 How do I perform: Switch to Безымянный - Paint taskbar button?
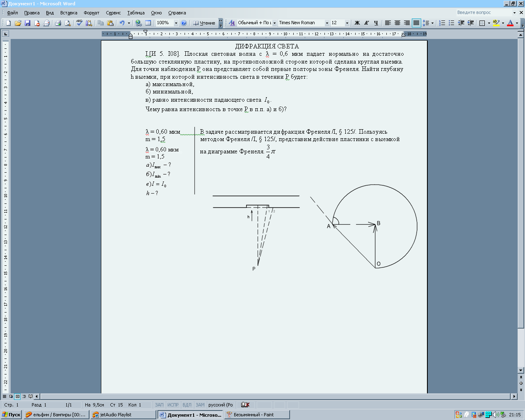257,415
